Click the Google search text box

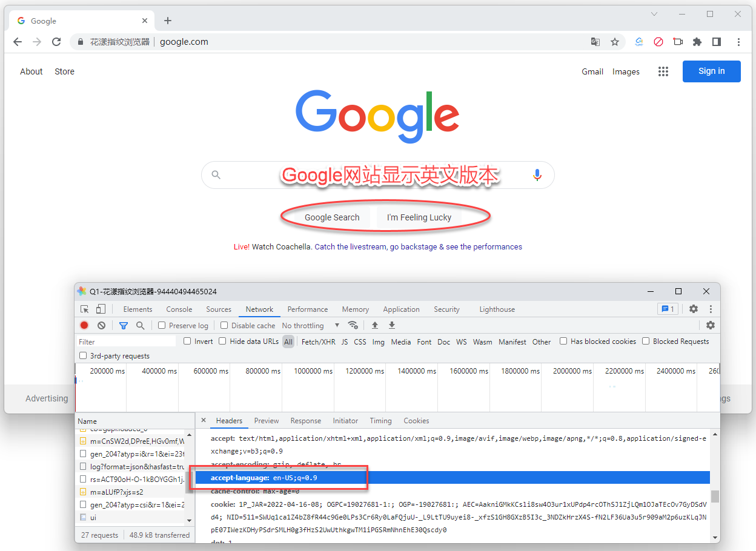(377, 175)
